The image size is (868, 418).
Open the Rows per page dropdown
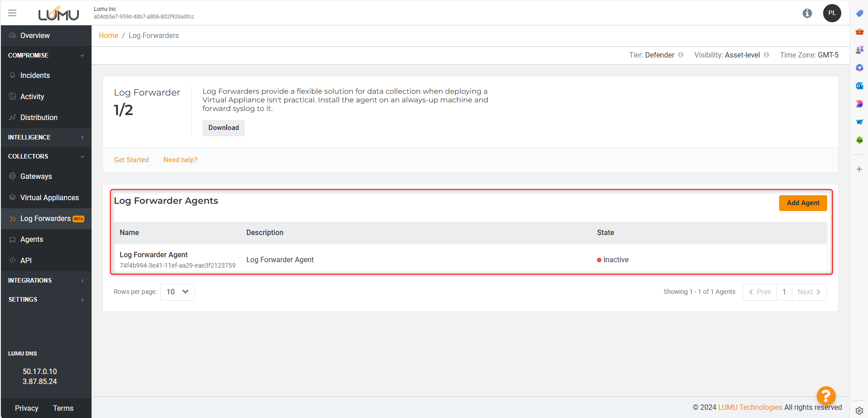pos(177,292)
